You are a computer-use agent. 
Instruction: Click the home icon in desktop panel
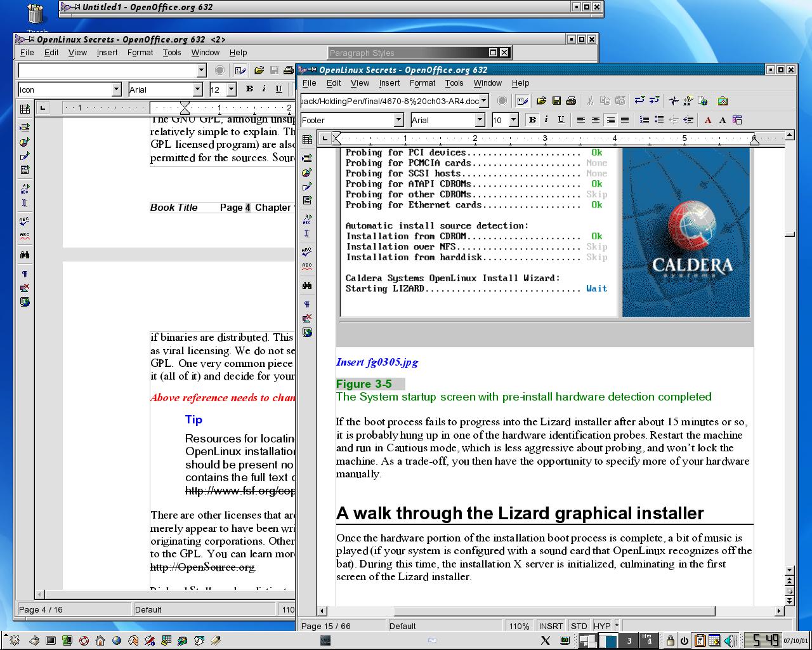pyautogui.click(x=100, y=640)
